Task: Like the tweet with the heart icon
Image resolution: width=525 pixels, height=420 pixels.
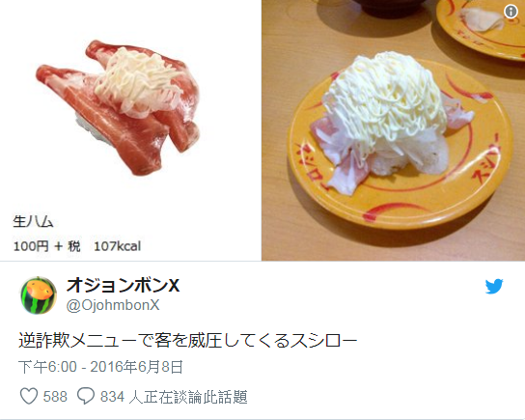Action: click(x=29, y=396)
